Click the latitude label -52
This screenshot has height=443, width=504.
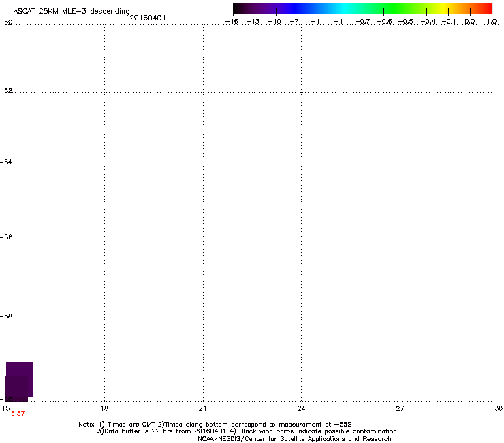tap(6, 91)
